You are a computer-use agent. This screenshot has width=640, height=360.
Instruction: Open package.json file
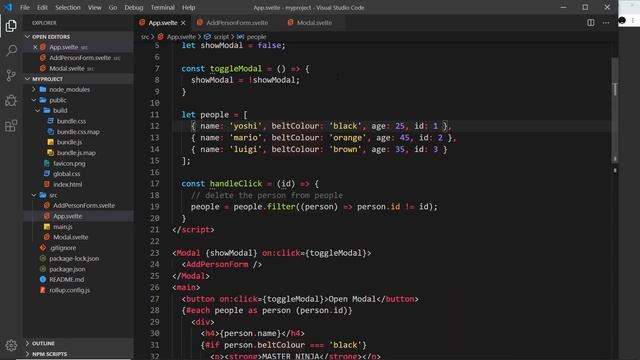pos(67,269)
